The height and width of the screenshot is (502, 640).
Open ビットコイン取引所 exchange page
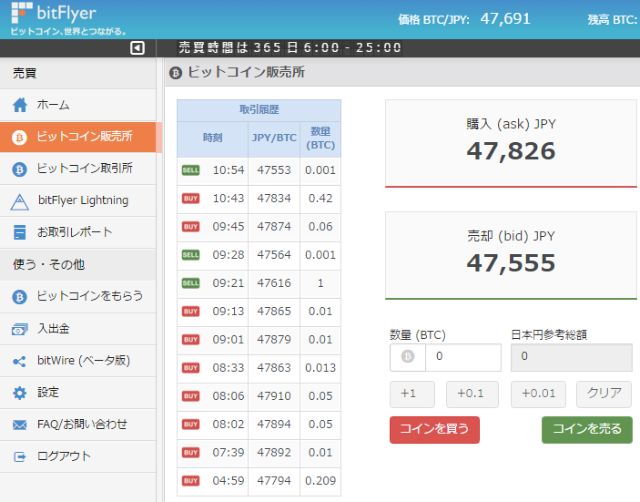(84, 168)
